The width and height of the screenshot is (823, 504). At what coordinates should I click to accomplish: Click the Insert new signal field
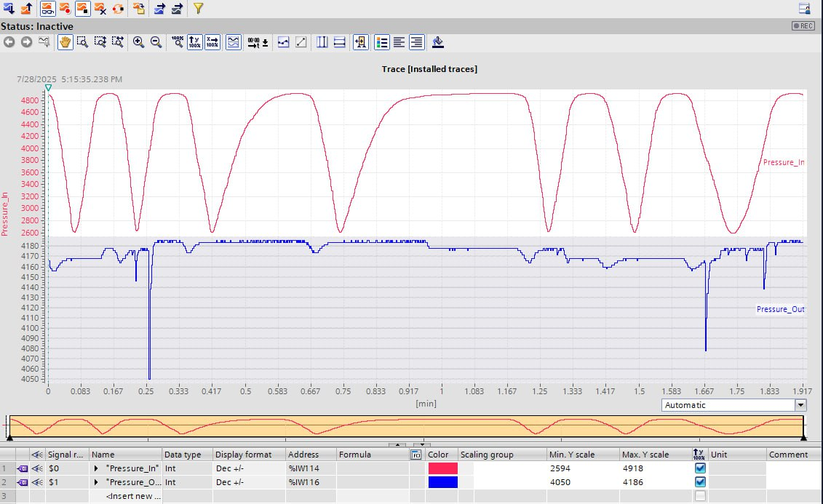tap(133, 496)
